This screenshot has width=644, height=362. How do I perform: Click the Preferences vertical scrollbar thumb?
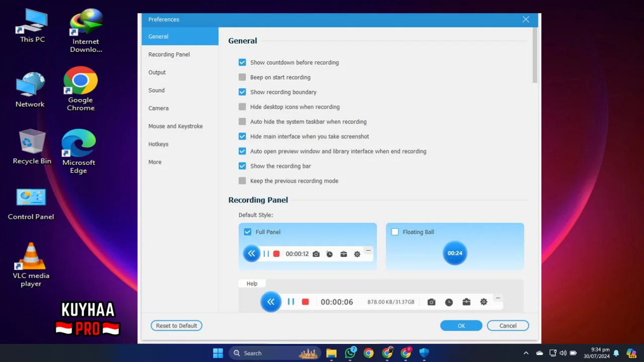(x=535, y=55)
